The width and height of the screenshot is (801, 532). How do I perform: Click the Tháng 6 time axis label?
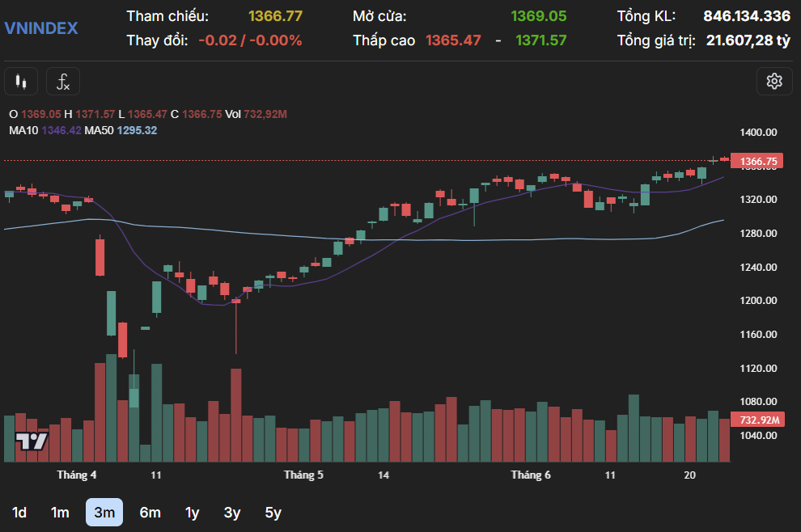pyautogui.click(x=531, y=475)
